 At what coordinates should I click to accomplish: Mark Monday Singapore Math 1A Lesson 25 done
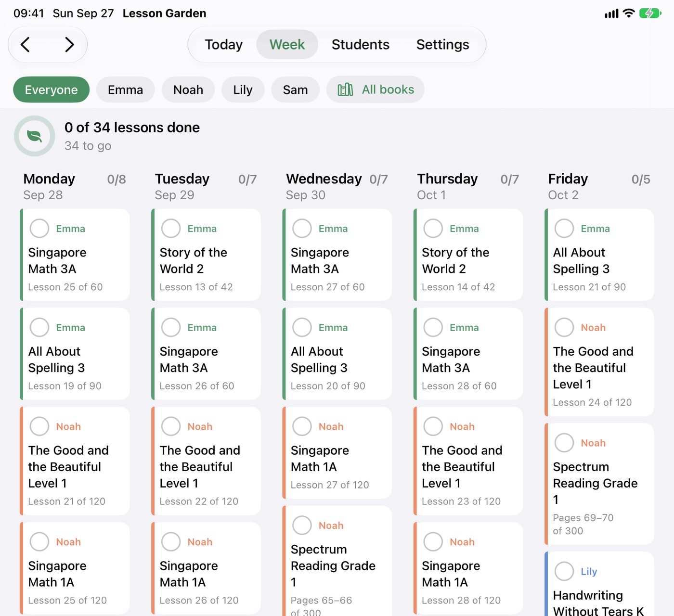(x=39, y=542)
